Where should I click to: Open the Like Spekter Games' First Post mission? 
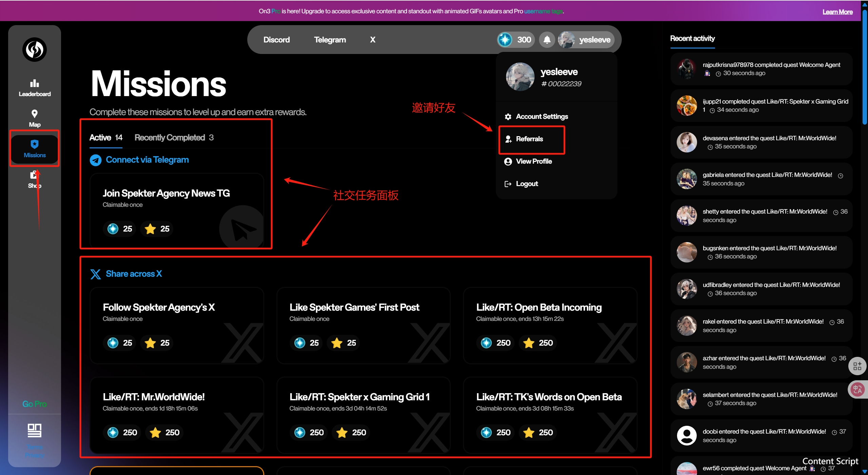tap(363, 326)
